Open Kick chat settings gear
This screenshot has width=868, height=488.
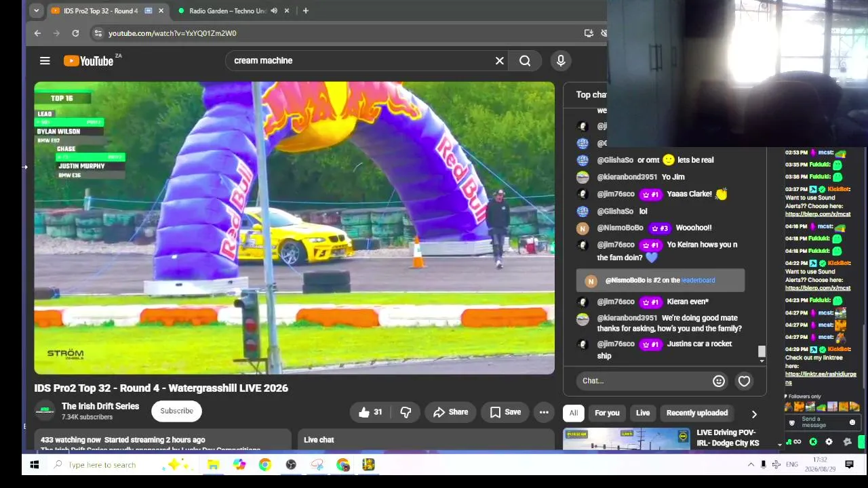pyautogui.click(x=829, y=442)
